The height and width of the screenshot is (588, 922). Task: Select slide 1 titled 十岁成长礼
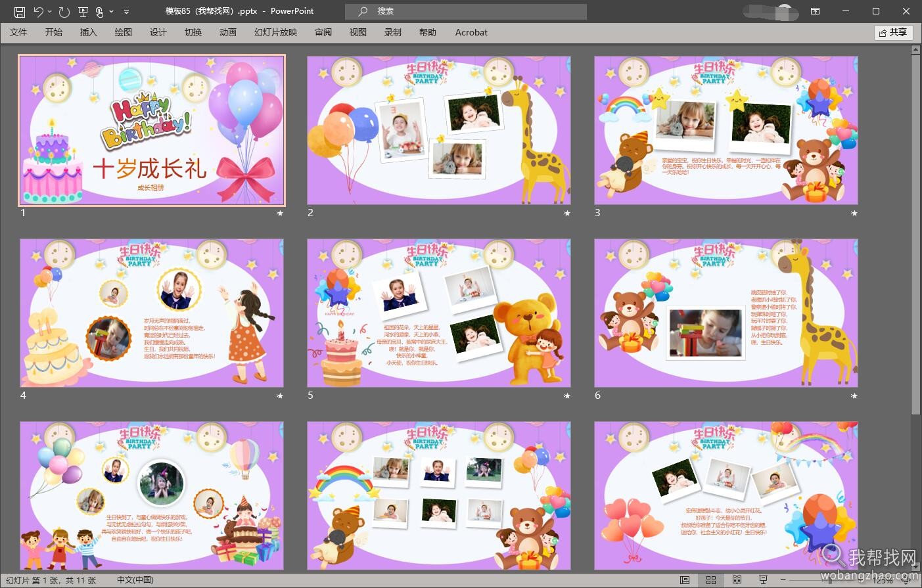(x=152, y=130)
